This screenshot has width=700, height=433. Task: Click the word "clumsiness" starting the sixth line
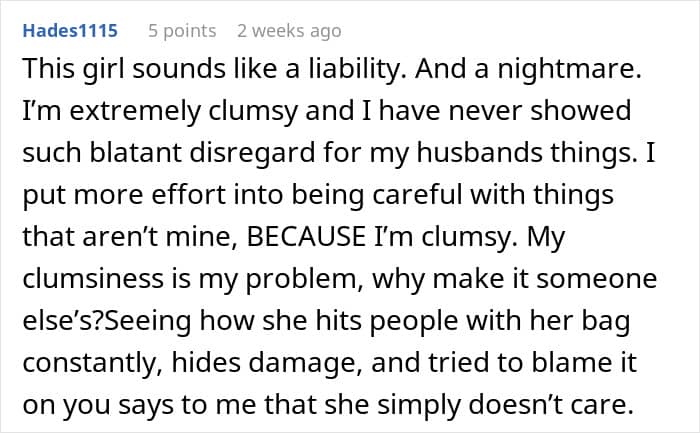click(x=93, y=279)
